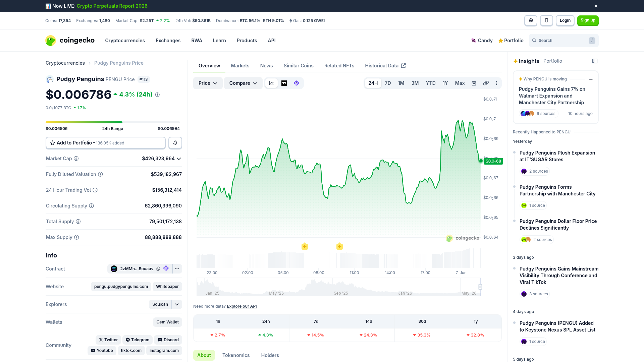Open chart date range calendar icon
644x362 pixels.
(474, 83)
